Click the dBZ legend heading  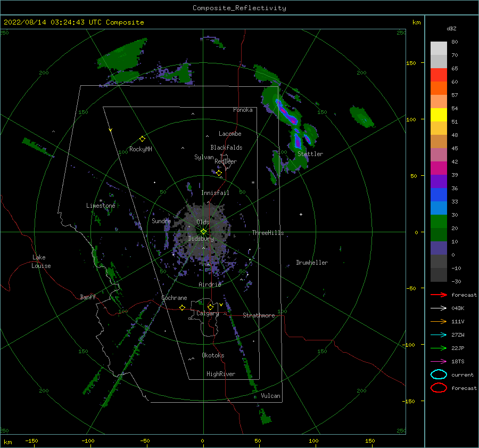pyautogui.click(x=451, y=29)
